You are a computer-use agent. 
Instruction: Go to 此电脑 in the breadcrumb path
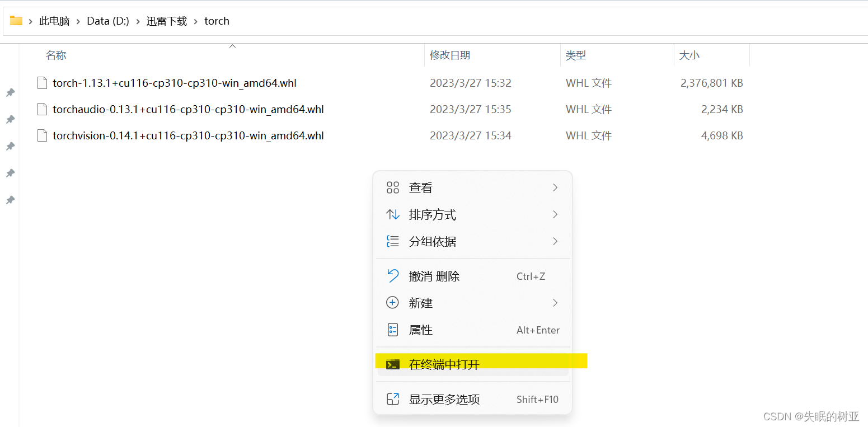pos(54,21)
